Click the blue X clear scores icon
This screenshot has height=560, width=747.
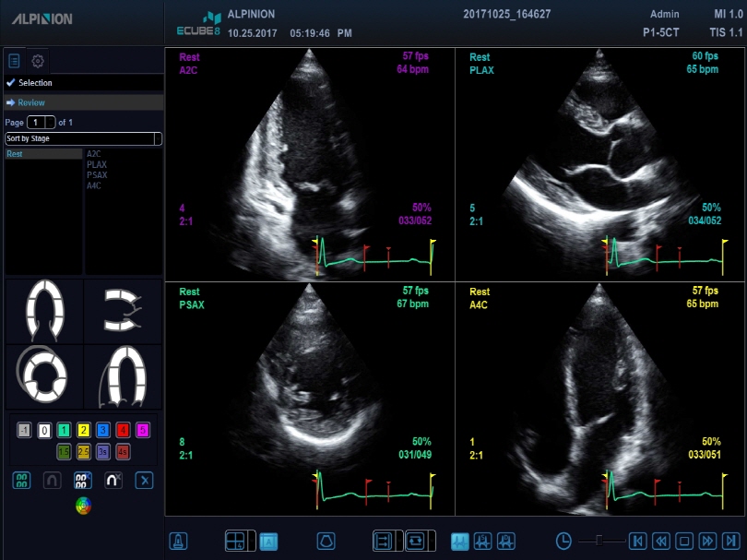point(143,480)
